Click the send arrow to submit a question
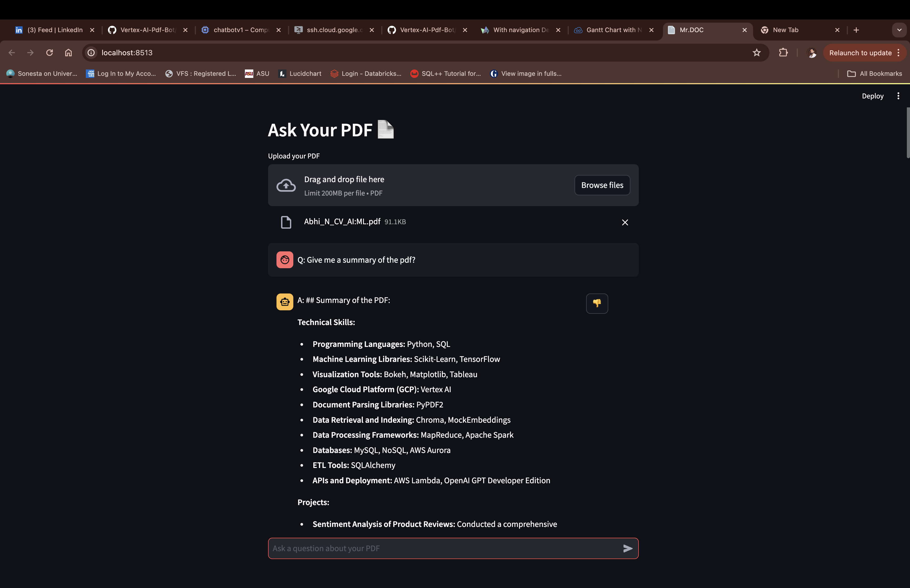Image resolution: width=910 pixels, height=588 pixels. pos(627,549)
